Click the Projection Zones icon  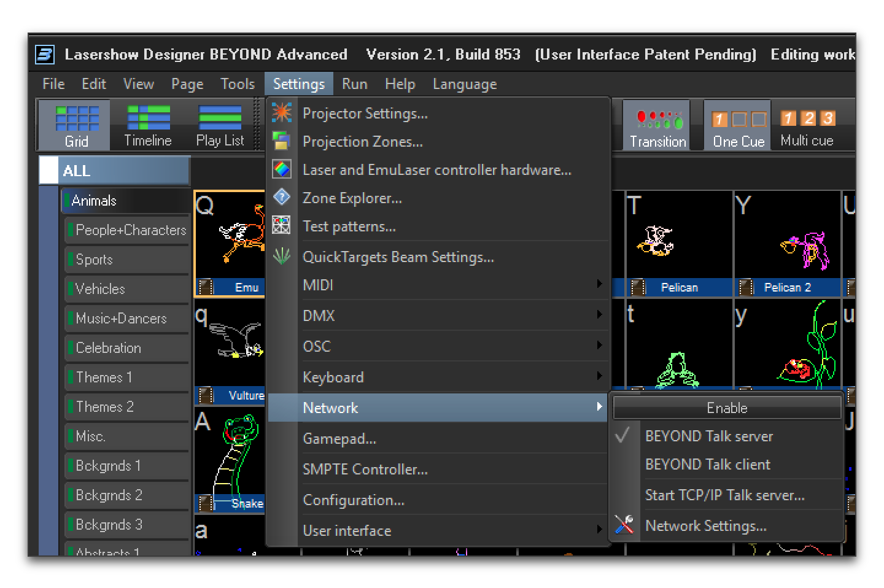(x=282, y=141)
